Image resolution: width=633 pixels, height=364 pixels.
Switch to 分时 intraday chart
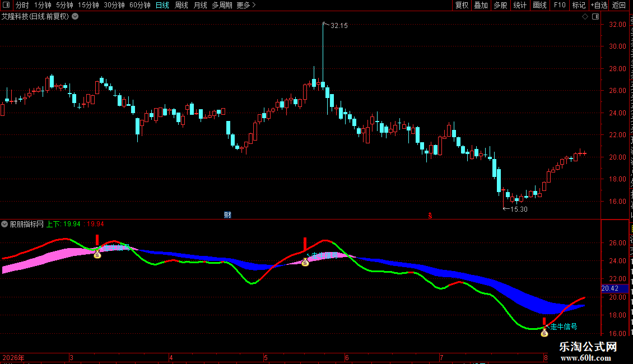click(x=22, y=5)
